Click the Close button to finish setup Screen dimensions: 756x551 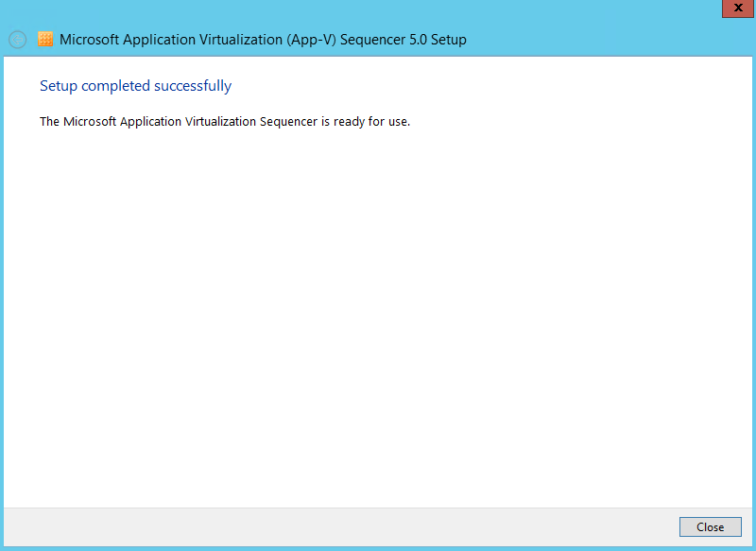pos(711,526)
